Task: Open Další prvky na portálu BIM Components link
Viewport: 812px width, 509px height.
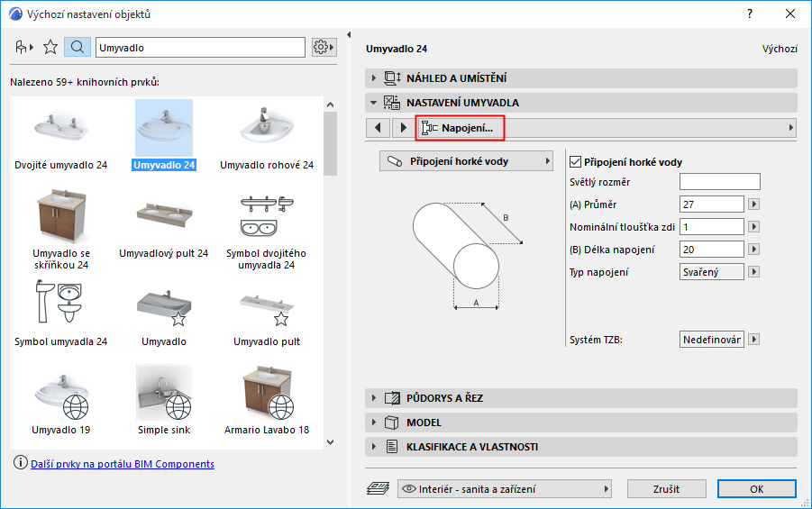Action: click(x=123, y=463)
